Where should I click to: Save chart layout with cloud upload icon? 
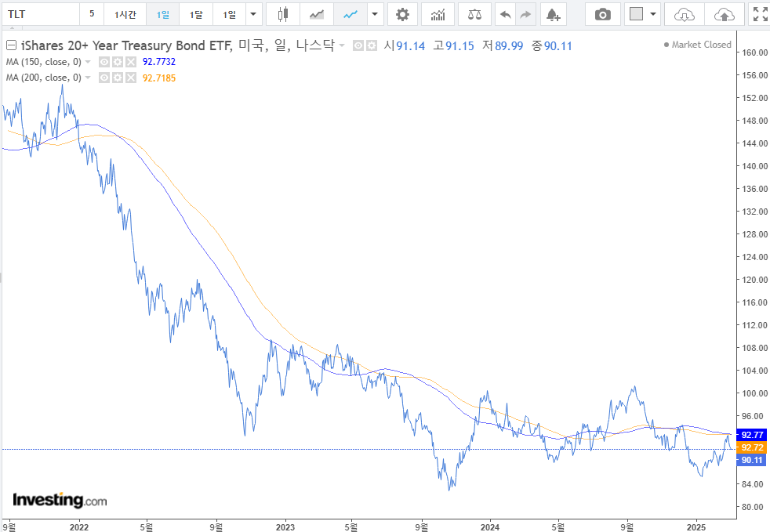pyautogui.click(x=724, y=14)
